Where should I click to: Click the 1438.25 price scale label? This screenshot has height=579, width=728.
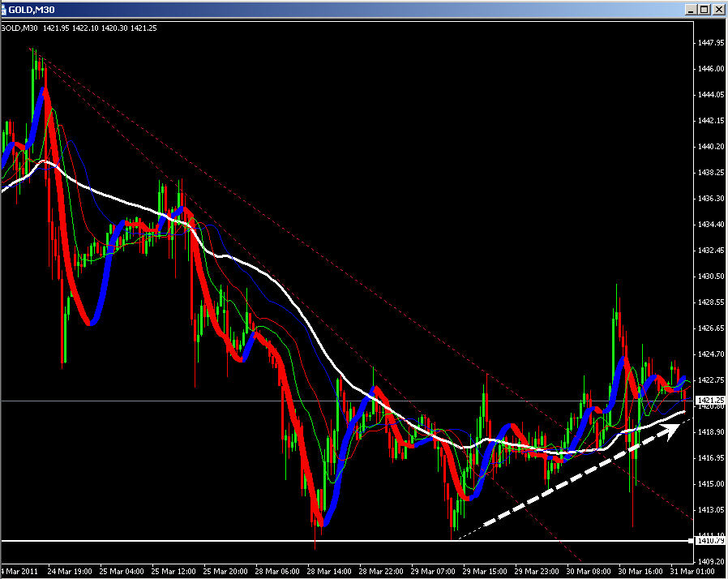click(711, 173)
